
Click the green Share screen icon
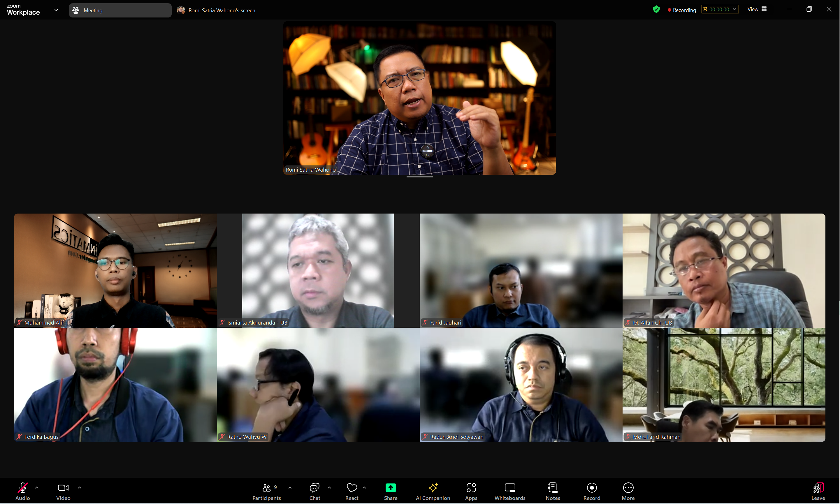[x=391, y=488]
